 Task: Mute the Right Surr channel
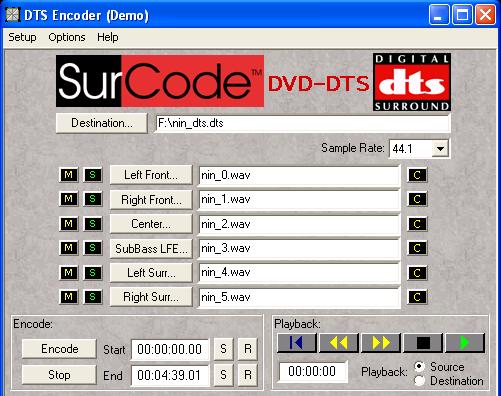(x=69, y=297)
